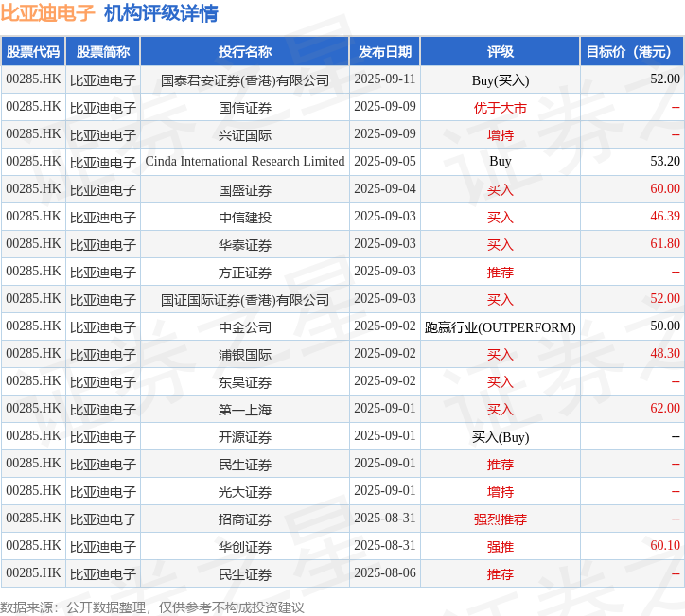This screenshot has width=685, height=616.
Task: Select the 比亚迪电子 orange title text
Action: tap(47, 12)
